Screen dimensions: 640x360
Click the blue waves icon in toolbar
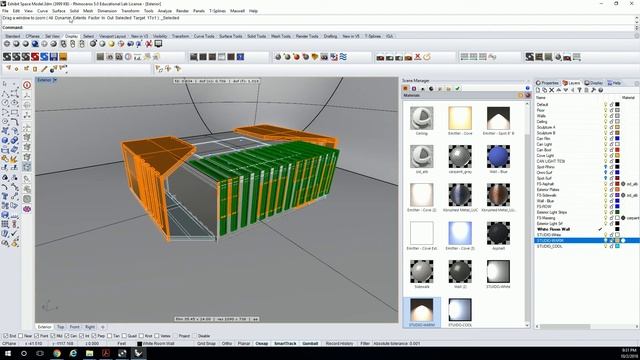click(x=343, y=57)
